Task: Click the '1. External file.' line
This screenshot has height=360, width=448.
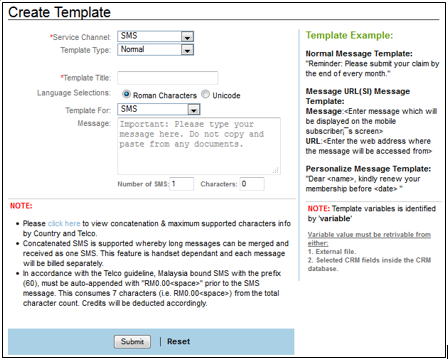Action: (332, 252)
